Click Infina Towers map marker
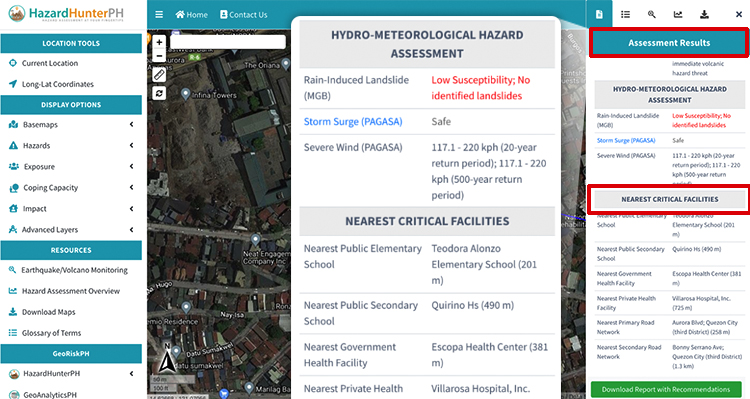Screen dimensions: 750x399 click(x=186, y=94)
